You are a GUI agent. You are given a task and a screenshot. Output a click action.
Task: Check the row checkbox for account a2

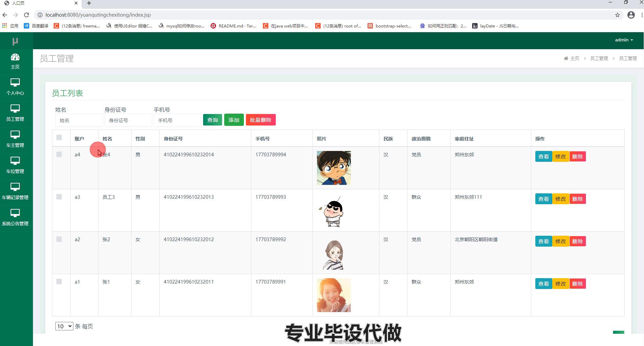59,239
